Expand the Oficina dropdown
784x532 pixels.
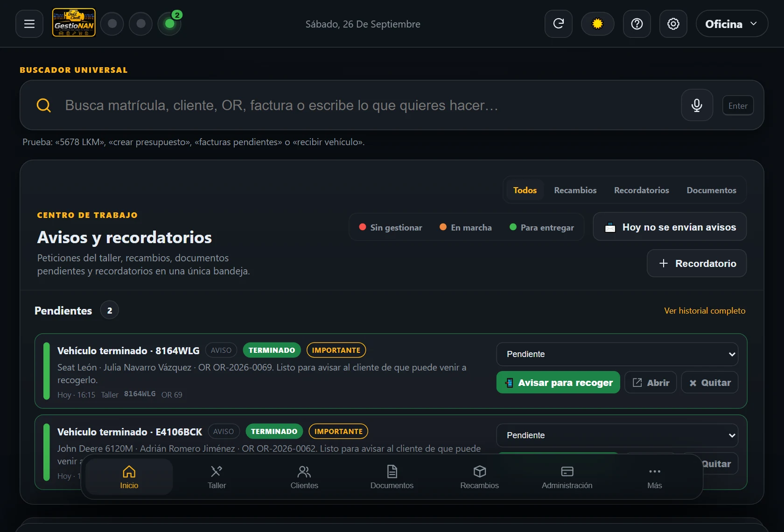tap(732, 24)
